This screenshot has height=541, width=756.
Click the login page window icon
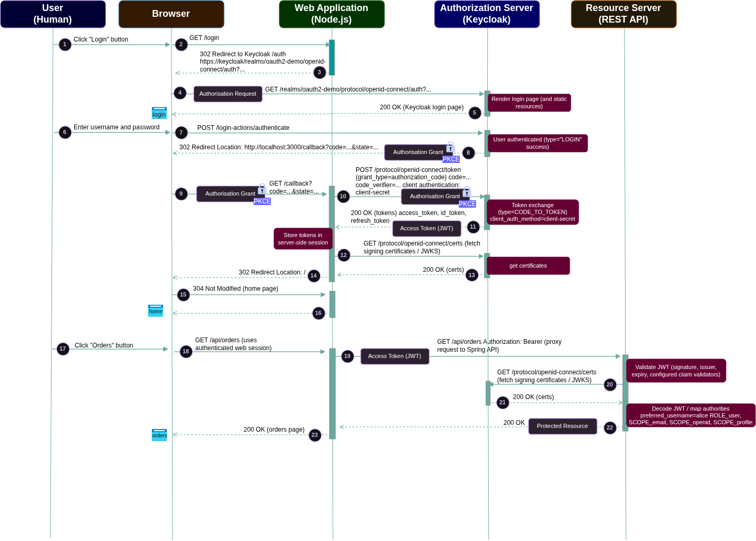(x=159, y=113)
